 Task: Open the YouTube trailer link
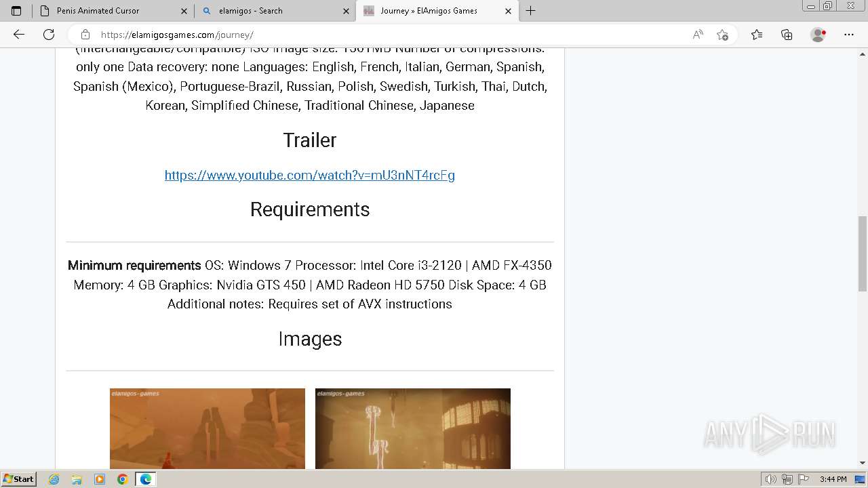click(x=310, y=176)
